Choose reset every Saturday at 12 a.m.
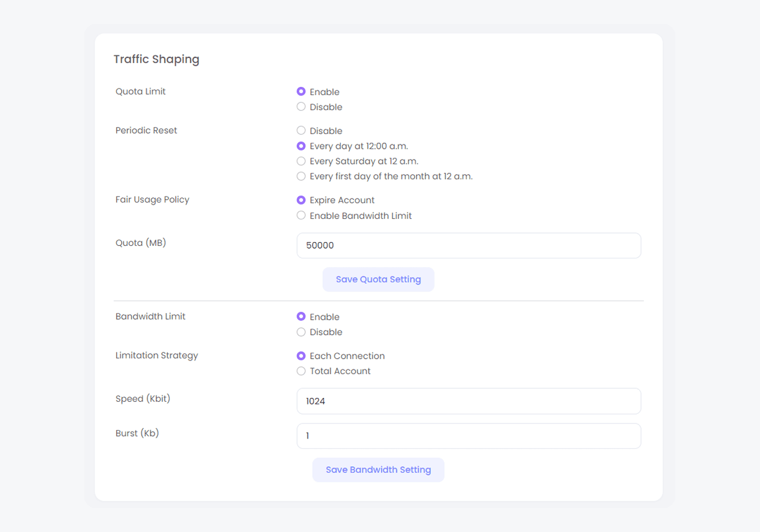The height and width of the screenshot is (532, 760). tap(301, 161)
